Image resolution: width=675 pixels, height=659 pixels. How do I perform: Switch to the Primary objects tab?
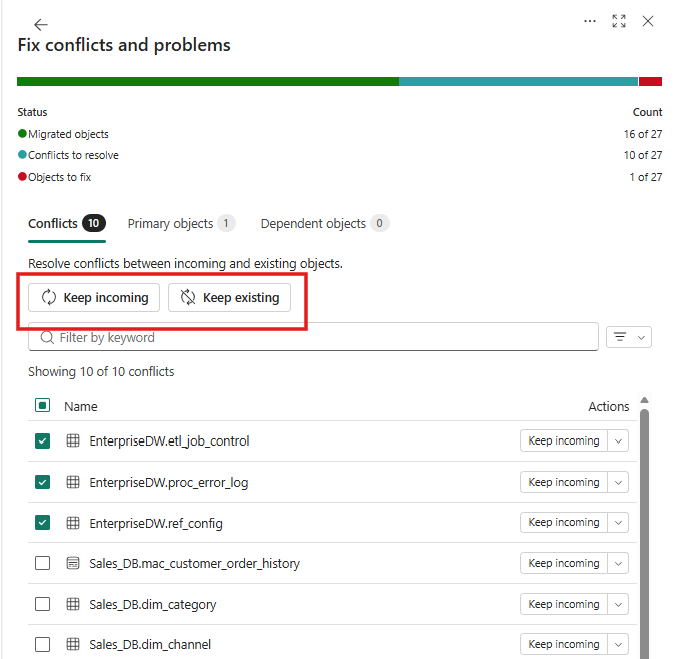(181, 223)
